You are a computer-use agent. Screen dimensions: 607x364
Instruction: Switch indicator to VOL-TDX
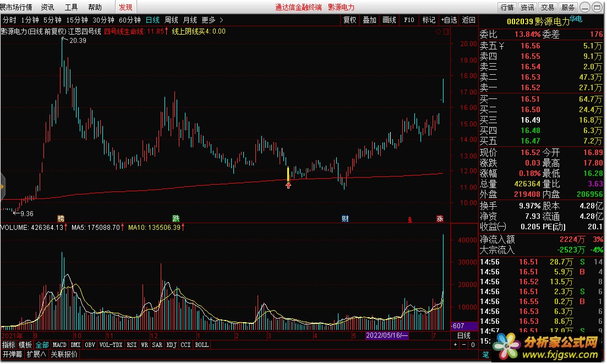click(x=111, y=345)
